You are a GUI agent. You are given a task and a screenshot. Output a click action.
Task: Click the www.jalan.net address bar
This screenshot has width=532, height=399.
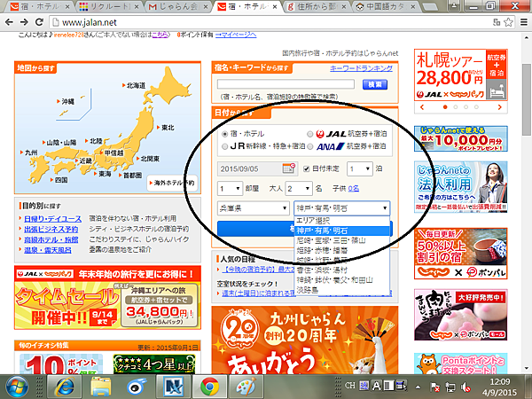click(271, 22)
